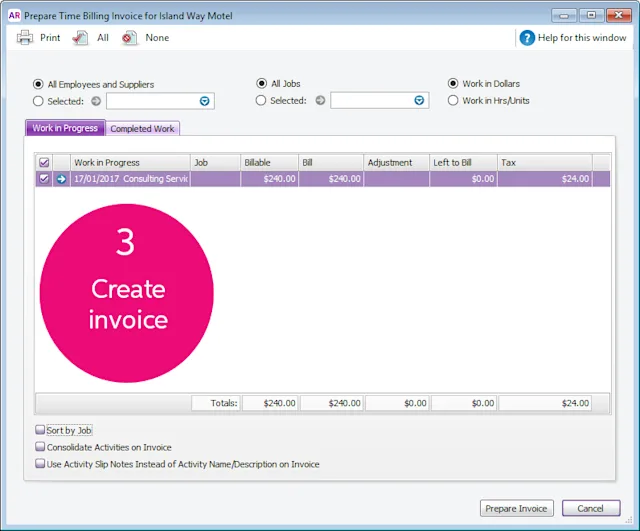Image resolution: width=640 pixels, height=531 pixels.
Task: Click the Bill $240.00 cell in row
Action: pyautogui.click(x=331, y=179)
